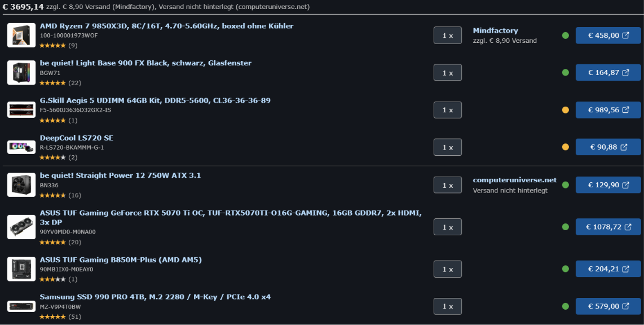Viewport: 644px width, 325px height.
Task: Change the quantity box for Straight Power 12
Action: tap(448, 185)
